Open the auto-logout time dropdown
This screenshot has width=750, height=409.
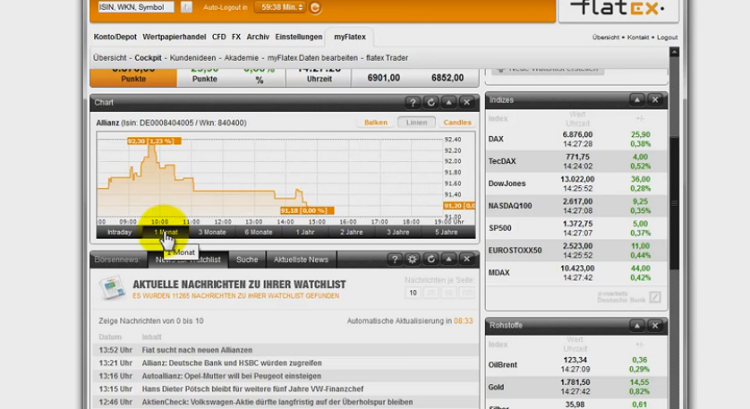point(280,7)
